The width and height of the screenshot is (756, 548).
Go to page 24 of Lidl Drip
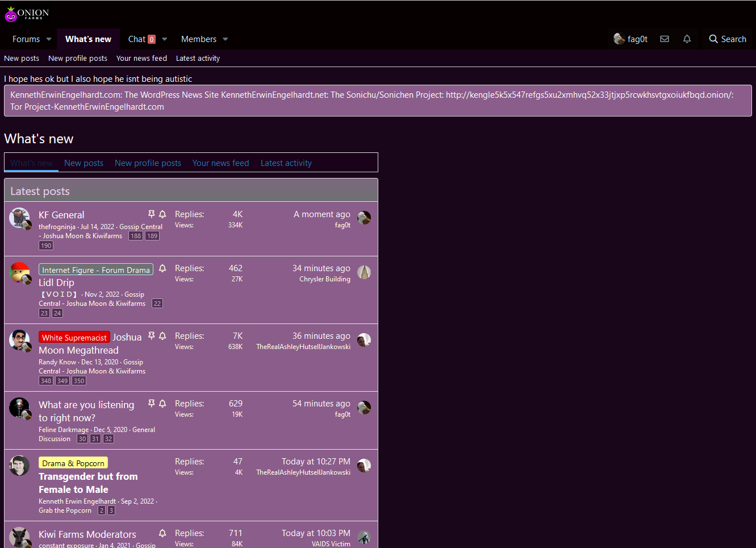point(57,313)
